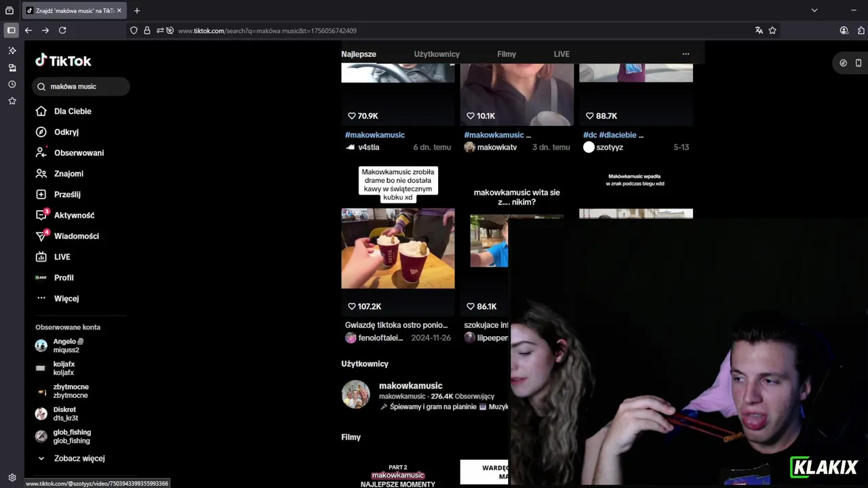Open browser sidebar settings gear
Viewport: 868px width, 488px height.
tap(12, 477)
